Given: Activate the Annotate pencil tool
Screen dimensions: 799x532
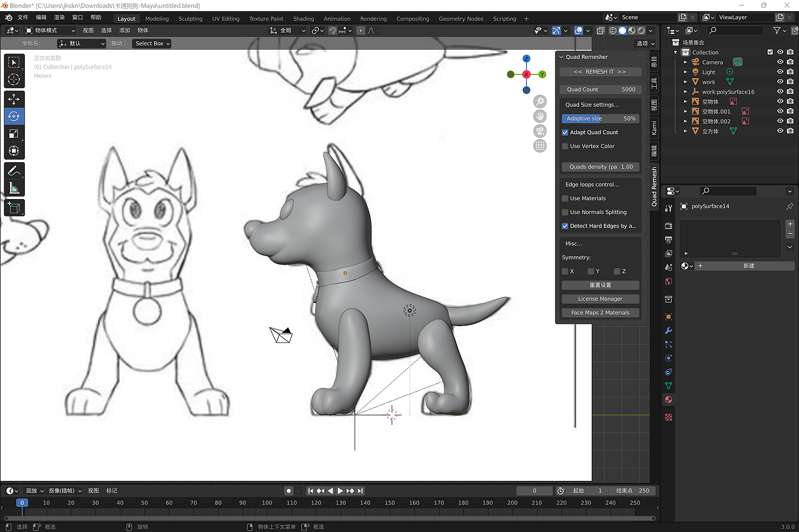Looking at the screenshot, I should 14,171.
